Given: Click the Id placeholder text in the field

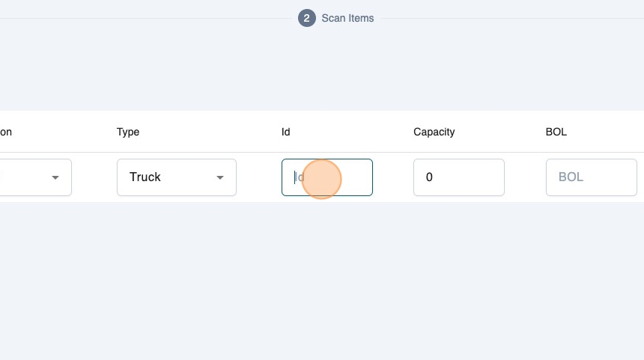Looking at the screenshot, I should pyautogui.click(x=297, y=177).
